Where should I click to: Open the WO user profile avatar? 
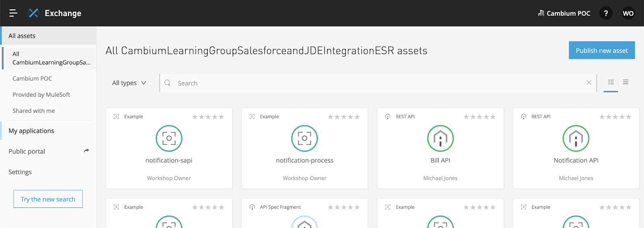tap(628, 13)
